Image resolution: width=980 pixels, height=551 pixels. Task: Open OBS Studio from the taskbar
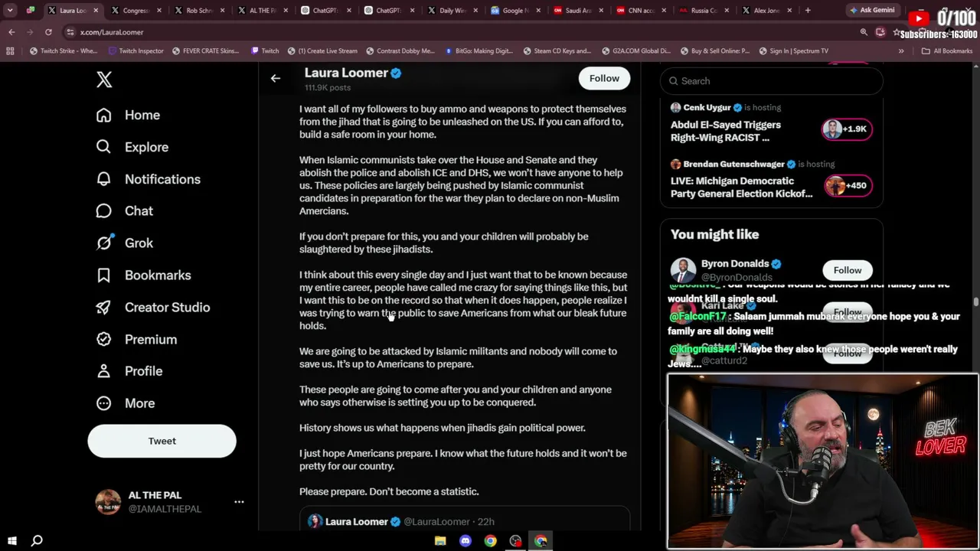516,541
